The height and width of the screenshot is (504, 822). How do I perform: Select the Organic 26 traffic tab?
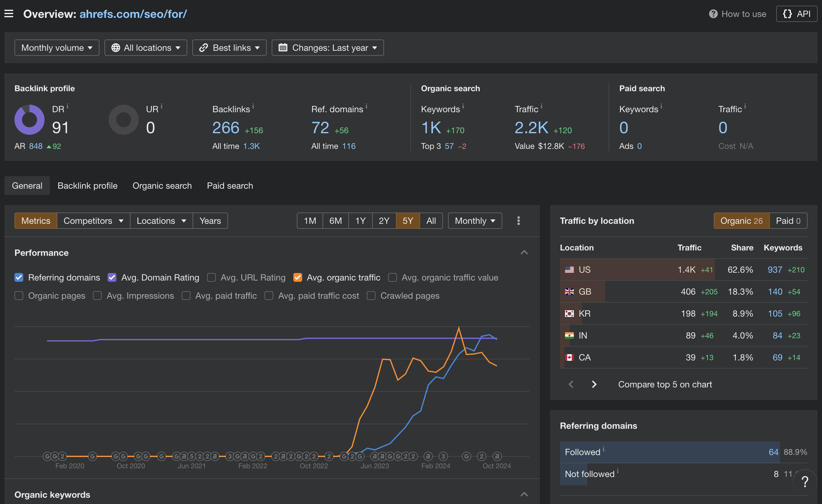click(x=741, y=221)
